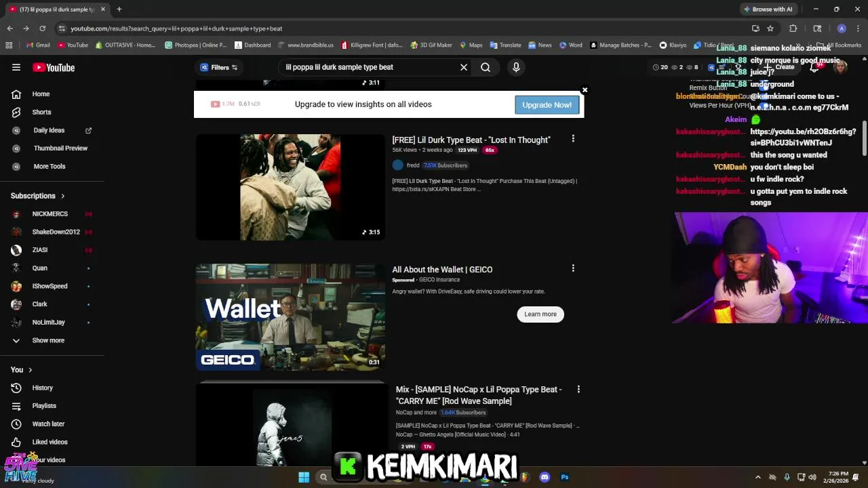Open the Translate bookmark
Image resolution: width=868 pixels, height=488 pixels.
[505, 45]
